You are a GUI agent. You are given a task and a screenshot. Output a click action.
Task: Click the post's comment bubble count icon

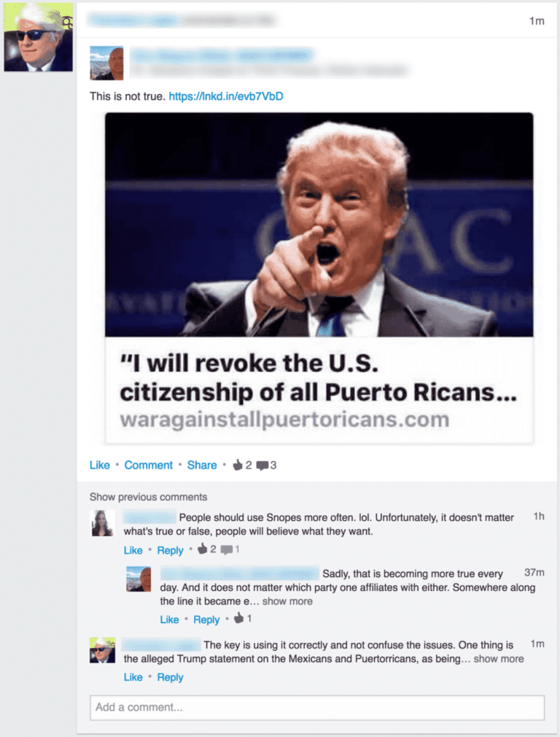coord(262,466)
